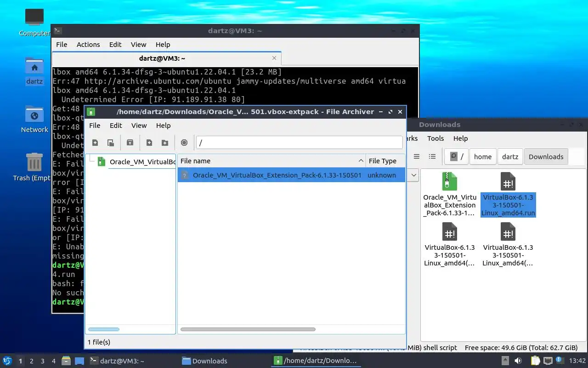This screenshot has width=588, height=368.
Task: Click archive path input field showing slash
Action: (x=300, y=143)
